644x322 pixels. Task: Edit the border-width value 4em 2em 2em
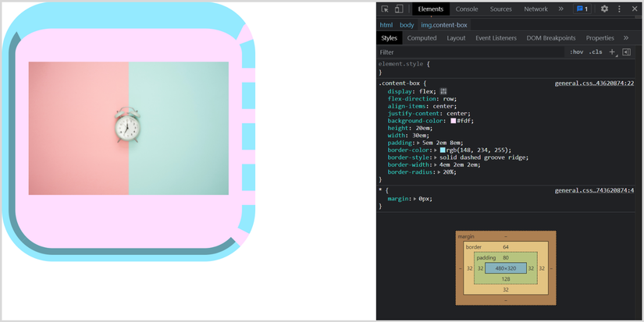coord(458,165)
